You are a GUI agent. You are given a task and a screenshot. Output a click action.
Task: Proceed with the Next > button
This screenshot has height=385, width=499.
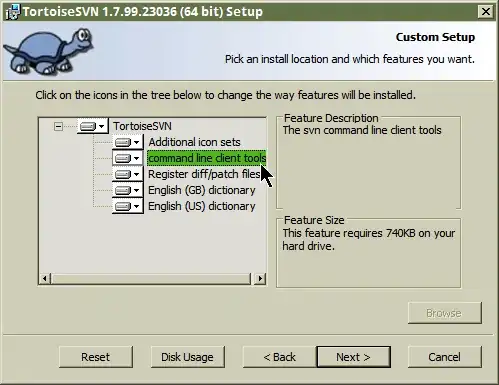tap(353, 357)
